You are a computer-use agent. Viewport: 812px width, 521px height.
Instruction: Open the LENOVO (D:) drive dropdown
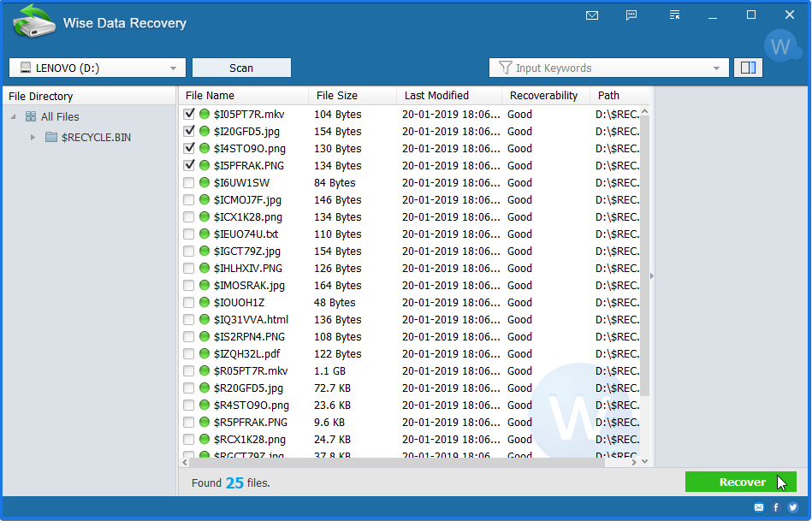(98, 68)
